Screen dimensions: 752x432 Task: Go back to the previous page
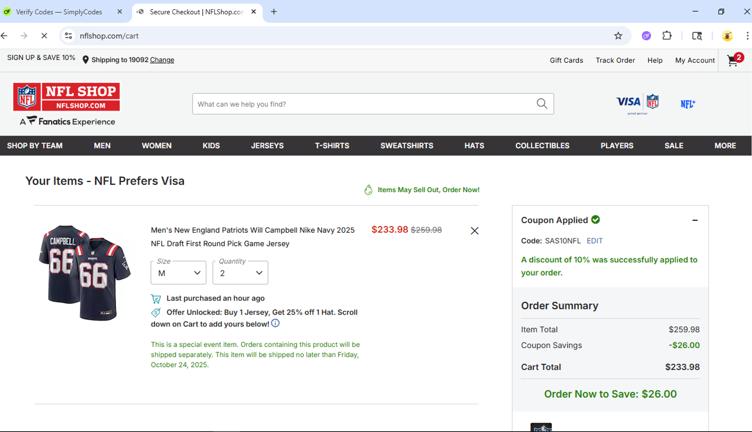[x=5, y=35]
